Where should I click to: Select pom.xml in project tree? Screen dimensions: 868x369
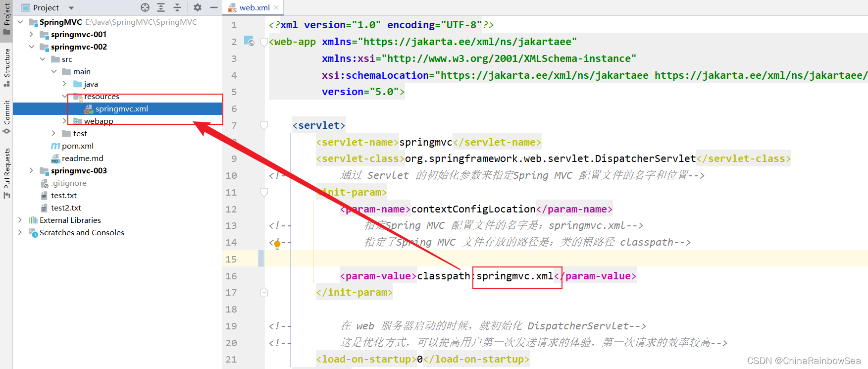coord(77,146)
